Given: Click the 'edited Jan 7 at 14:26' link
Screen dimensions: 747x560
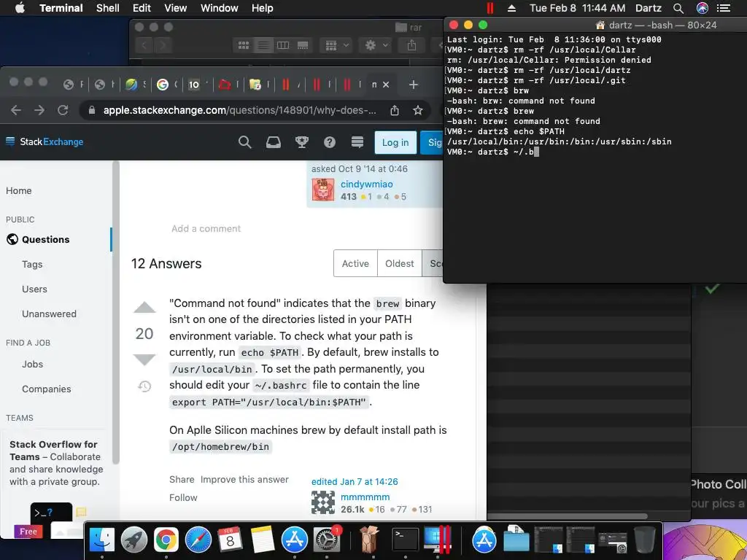Looking at the screenshot, I should (355, 481).
